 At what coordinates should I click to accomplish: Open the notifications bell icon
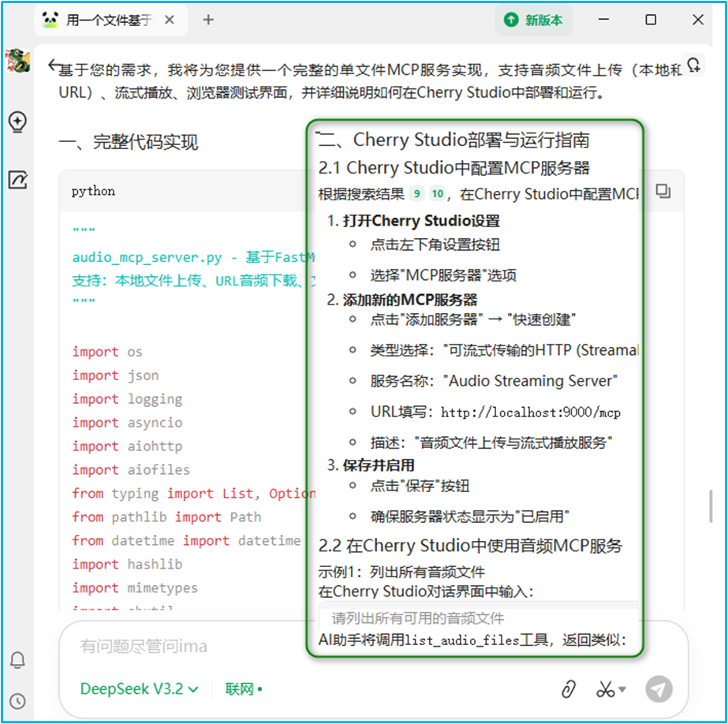click(x=17, y=660)
